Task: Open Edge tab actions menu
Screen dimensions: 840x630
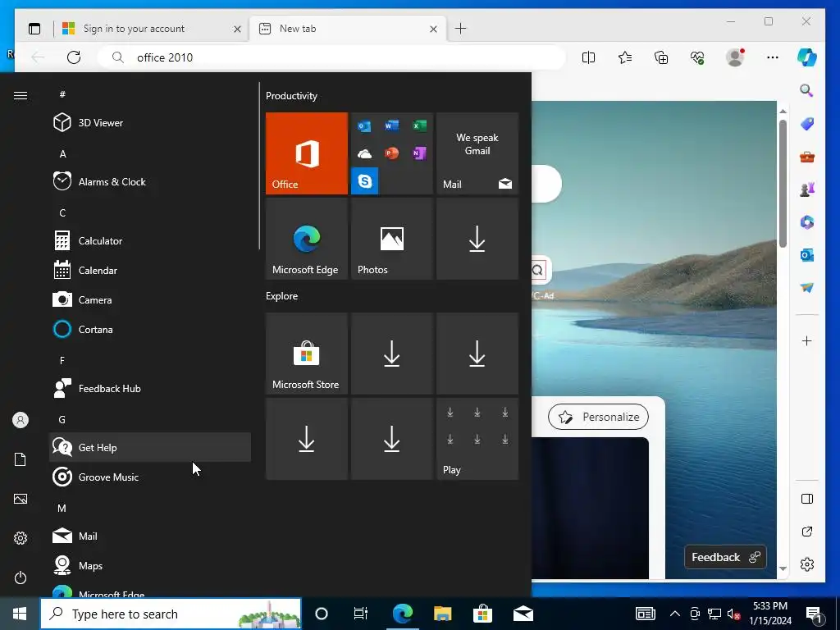Action: click(x=34, y=29)
